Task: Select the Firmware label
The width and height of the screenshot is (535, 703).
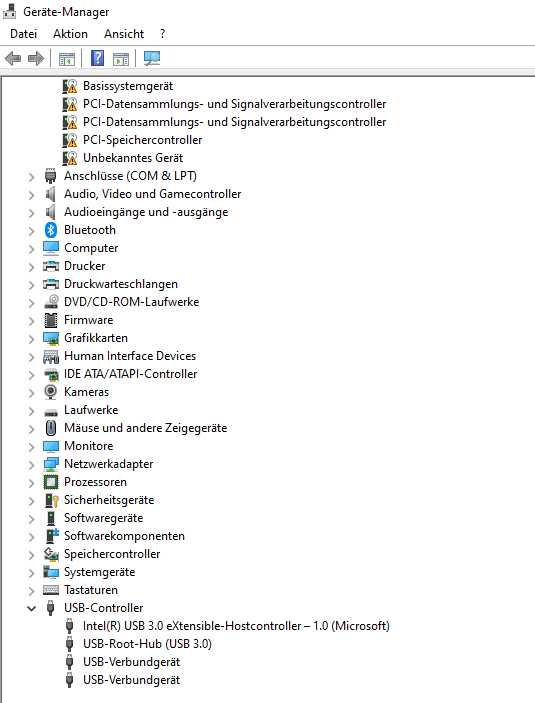Action: click(x=89, y=320)
